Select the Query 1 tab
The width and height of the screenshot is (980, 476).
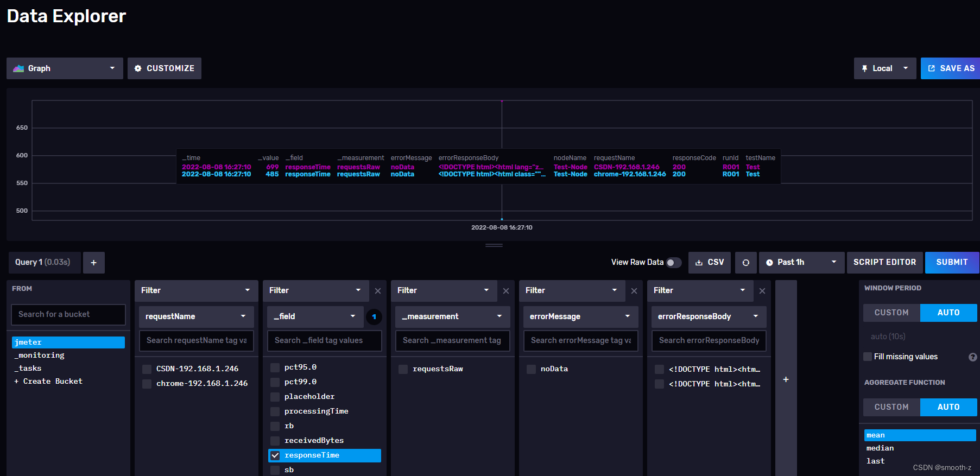tap(45, 262)
